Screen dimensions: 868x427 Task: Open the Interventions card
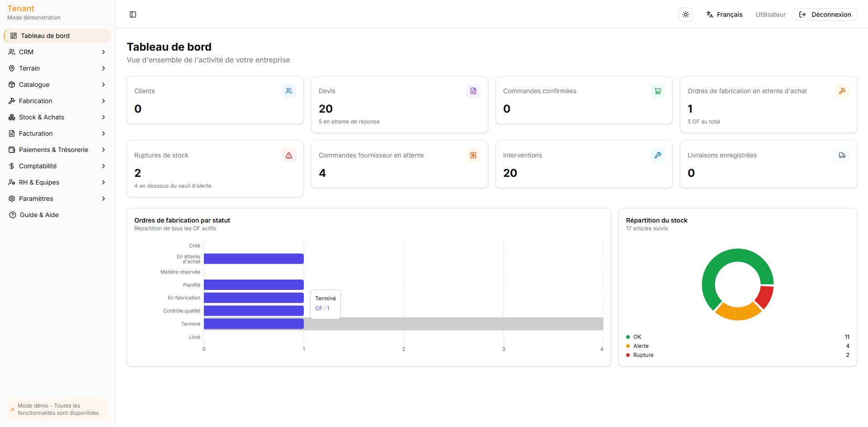pos(584,164)
